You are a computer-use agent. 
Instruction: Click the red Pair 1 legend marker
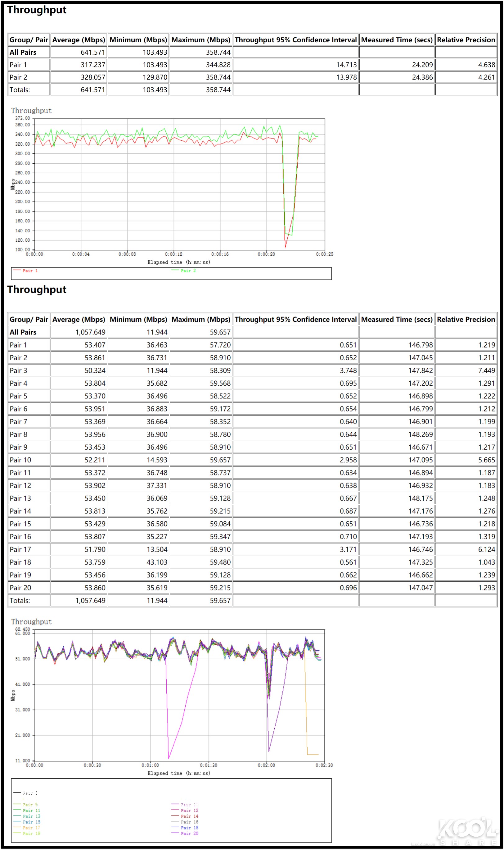tap(17, 270)
